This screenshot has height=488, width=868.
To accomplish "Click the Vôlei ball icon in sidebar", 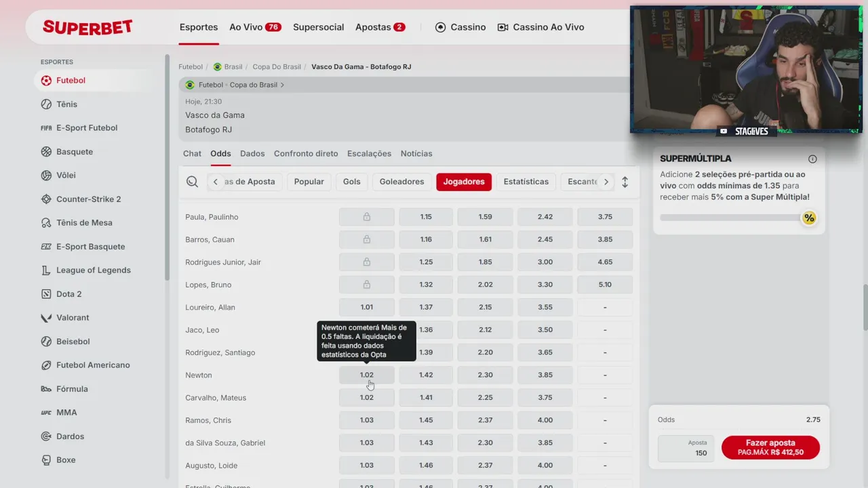I will tap(46, 176).
